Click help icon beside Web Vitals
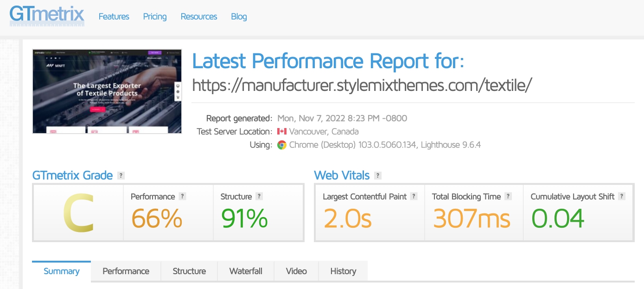The height and width of the screenshot is (289, 644). tap(378, 175)
